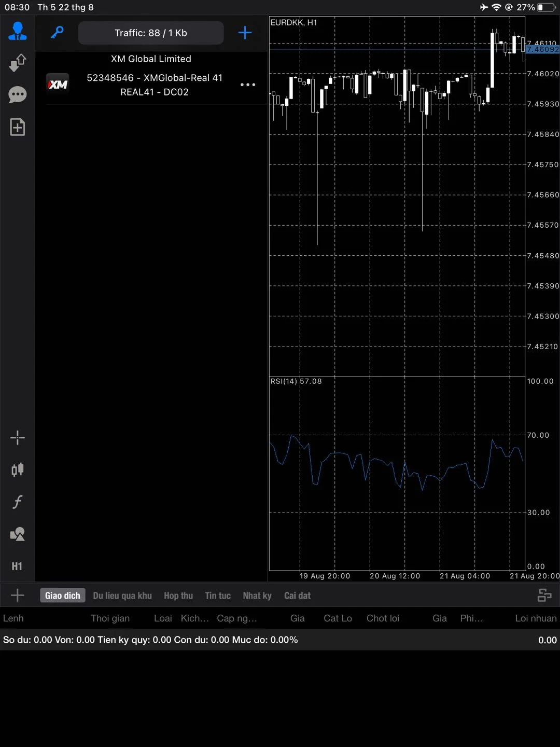Tap the So du balance summary row
Screen dimensions: 560x747
tap(280, 640)
